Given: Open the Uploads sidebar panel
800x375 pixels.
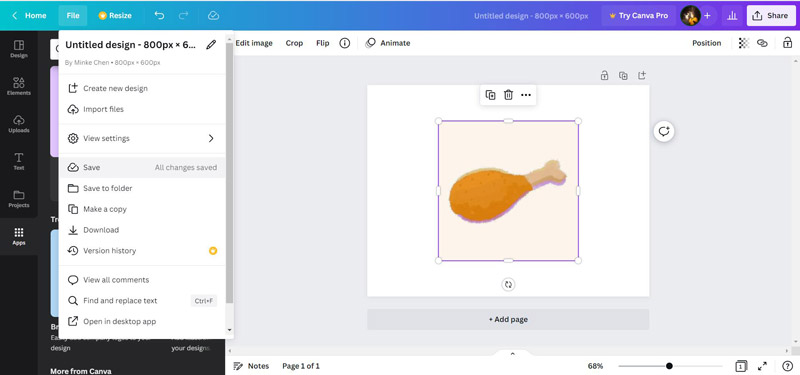Looking at the screenshot, I should pos(19,124).
